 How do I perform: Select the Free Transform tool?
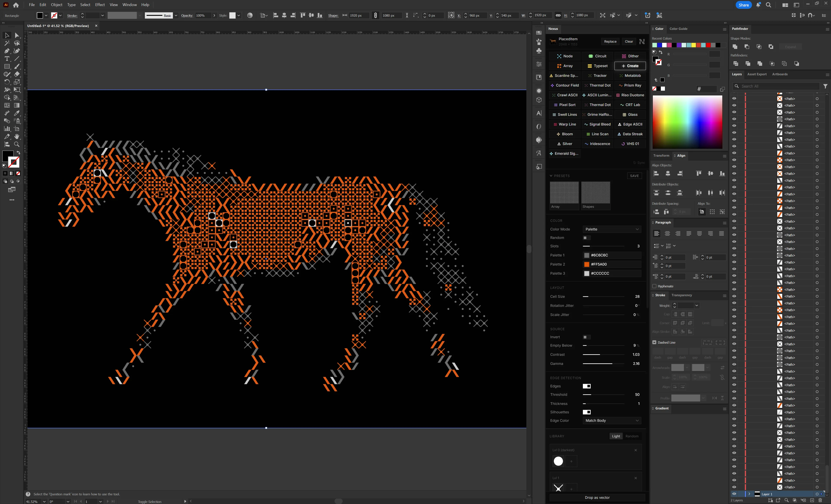(17, 90)
